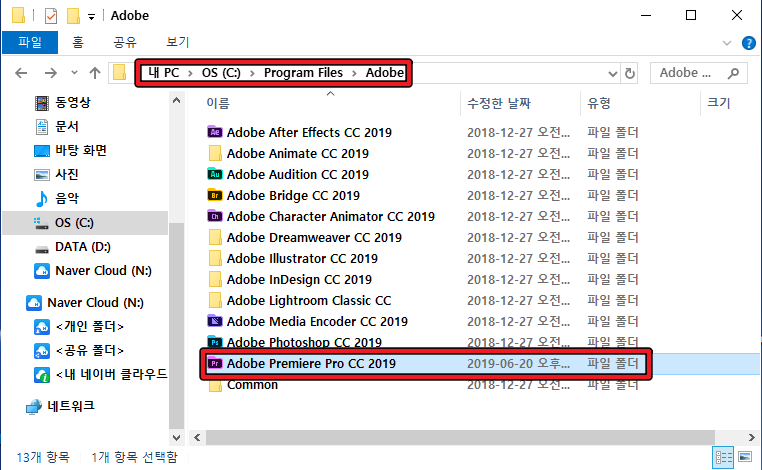This screenshot has height=470, width=762.
Task: Click horizontal scrollbar right arrow
Action: tap(751, 437)
